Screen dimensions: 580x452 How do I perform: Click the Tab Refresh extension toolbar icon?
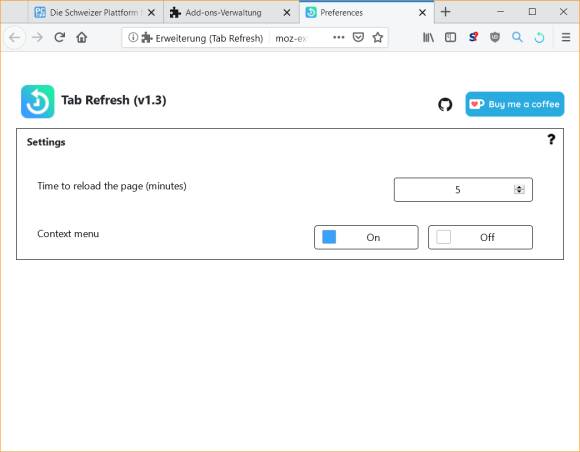coord(539,37)
